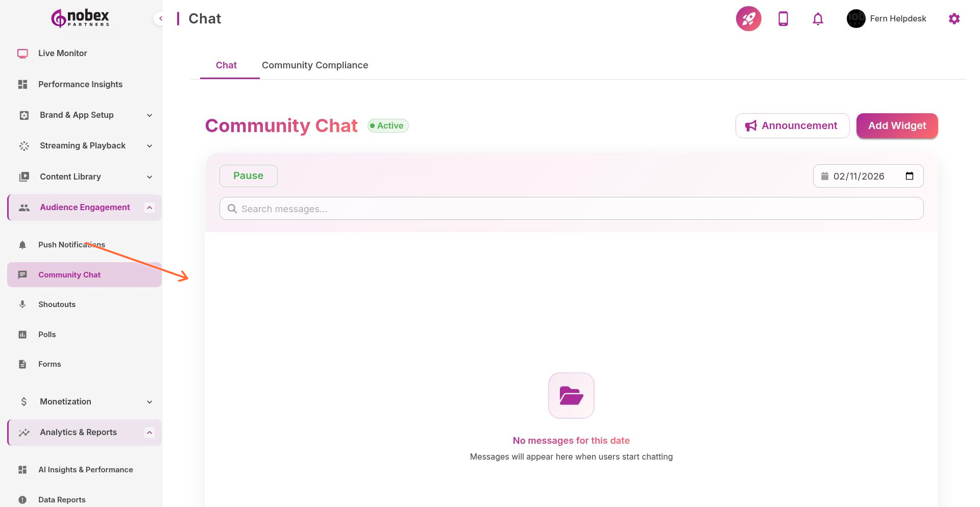Click the Performance Insights sidebar icon

tap(22, 84)
